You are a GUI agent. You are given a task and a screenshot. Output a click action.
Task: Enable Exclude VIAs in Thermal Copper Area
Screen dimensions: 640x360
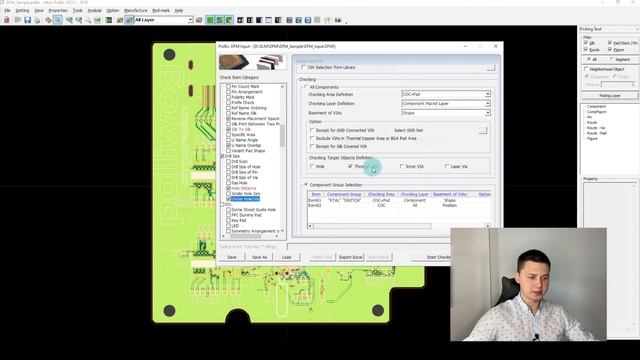point(312,138)
